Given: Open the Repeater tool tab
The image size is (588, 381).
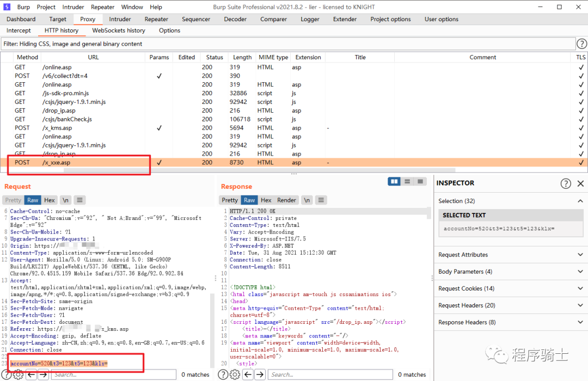Looking at the screenshot, I should (x=156, y=19).
